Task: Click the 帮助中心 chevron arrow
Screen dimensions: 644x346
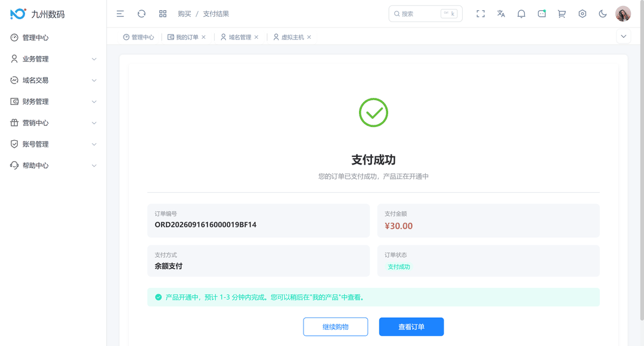Action: [94, 166]
